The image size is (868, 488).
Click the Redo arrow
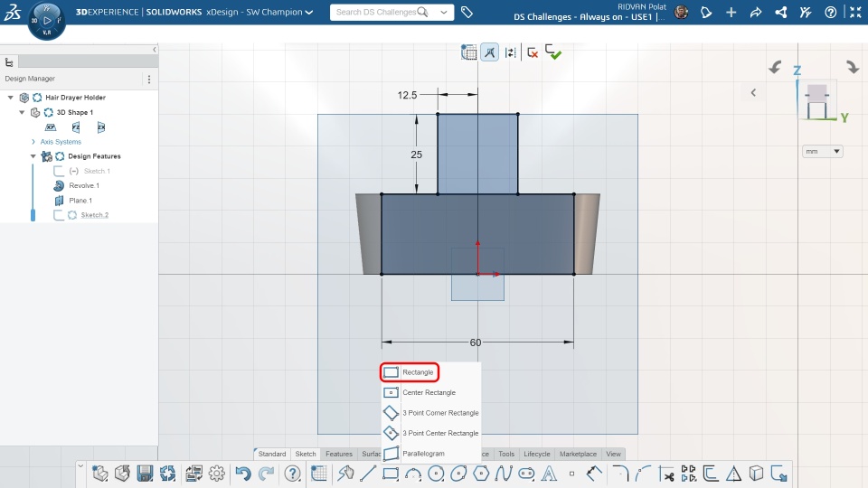(x=266, y=474)
